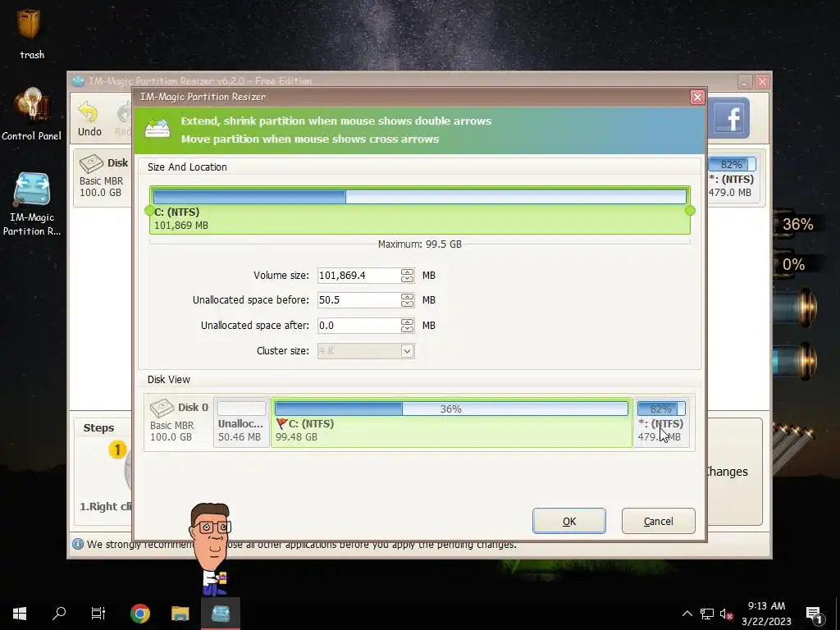
Task: Minimize the main Partition Resizer window
Action: point(745,81)
